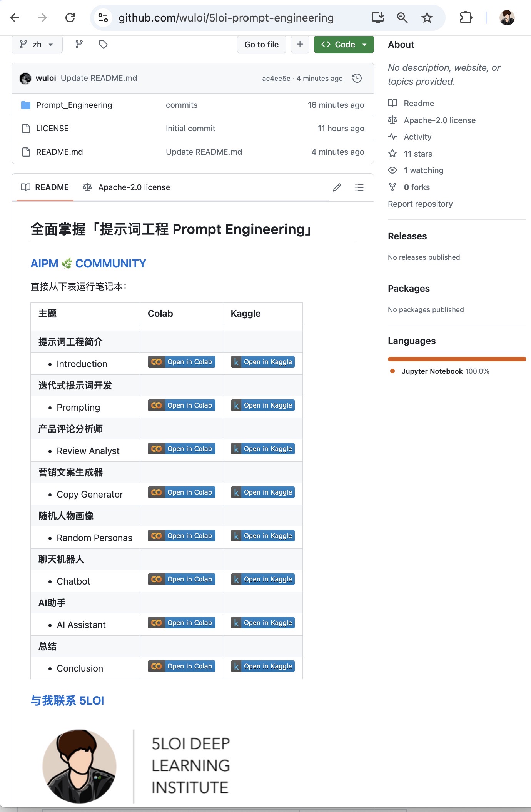Viewport: 531px width, 812px height.
Task: Switch to the Apache-2.0 license tab
Action: click(127, 187)
